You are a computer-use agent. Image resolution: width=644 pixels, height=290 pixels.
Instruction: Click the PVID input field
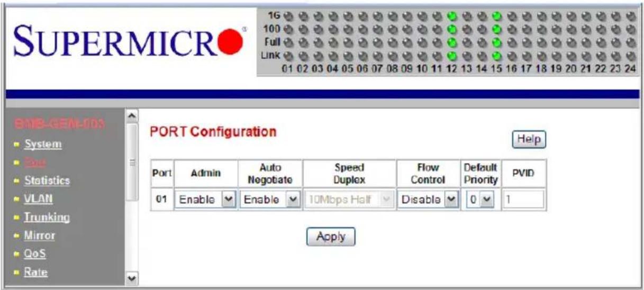(x=522, y=201)
